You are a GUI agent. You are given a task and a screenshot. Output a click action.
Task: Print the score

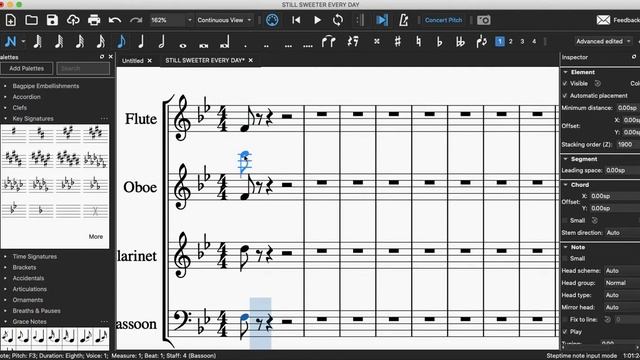coord(94,20)
